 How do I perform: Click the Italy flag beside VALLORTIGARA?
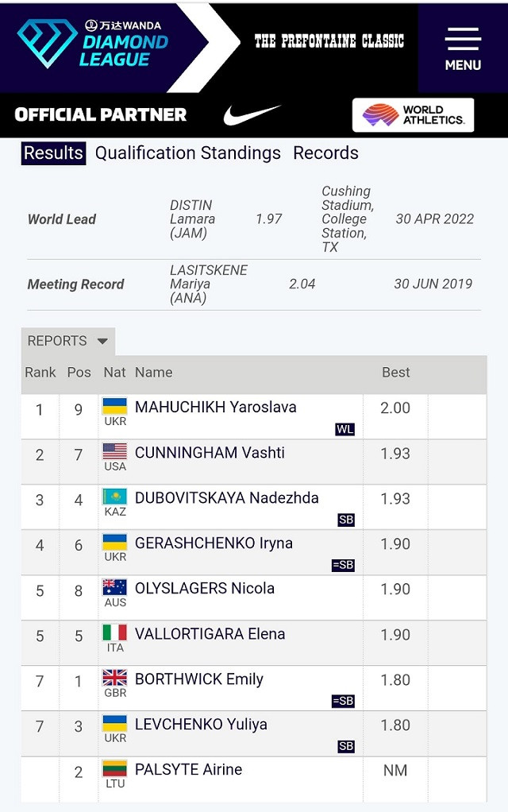[x=115, y=632]
